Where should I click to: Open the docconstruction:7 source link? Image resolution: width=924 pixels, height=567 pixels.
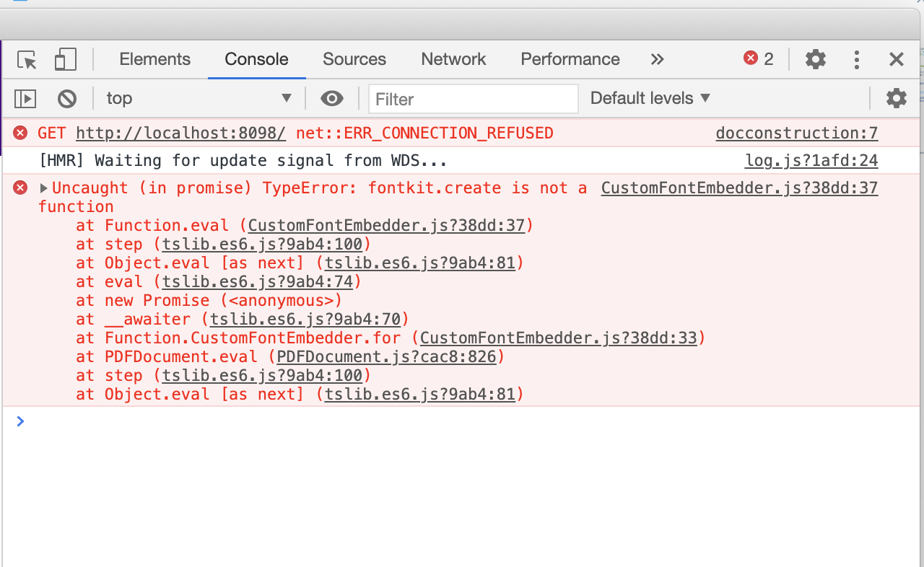(x=796, y=133)
